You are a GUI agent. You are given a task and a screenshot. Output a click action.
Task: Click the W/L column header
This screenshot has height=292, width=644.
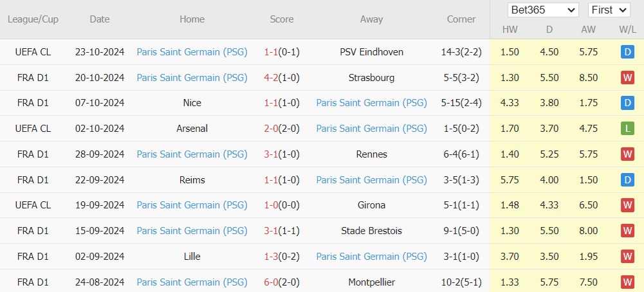(x=627, y=30)
